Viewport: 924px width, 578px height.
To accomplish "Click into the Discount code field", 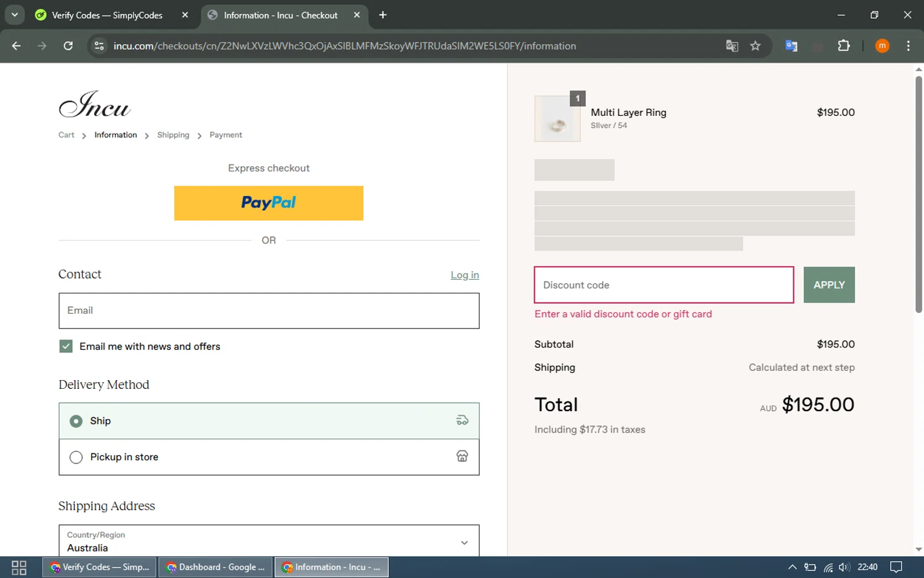I will [x=664, y=285].
